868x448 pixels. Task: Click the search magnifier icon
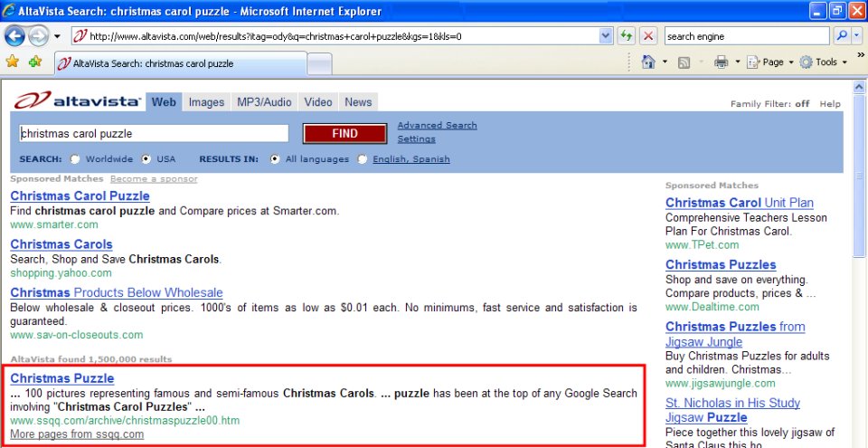click(x=842, y=36)
